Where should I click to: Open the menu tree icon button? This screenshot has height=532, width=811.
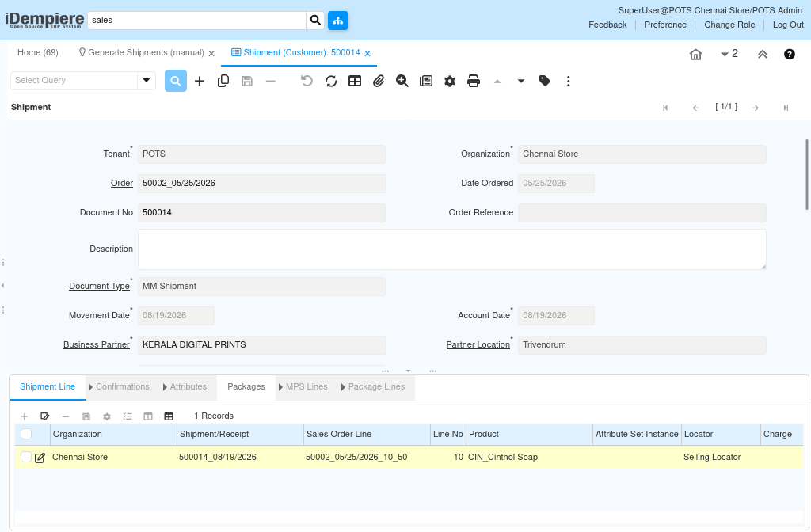tap(337, 20)
